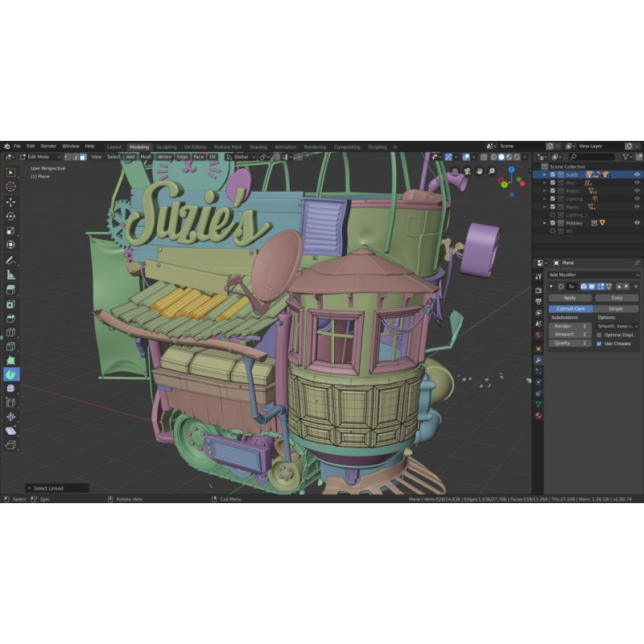
Task: Hide the SubD collection with eye icon
Action: 637,174
